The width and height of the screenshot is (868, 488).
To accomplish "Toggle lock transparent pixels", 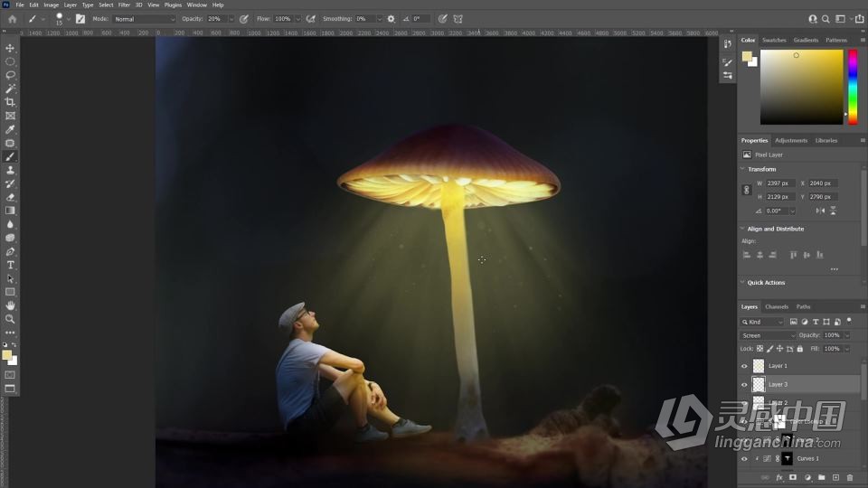I will tap(759, 349).
